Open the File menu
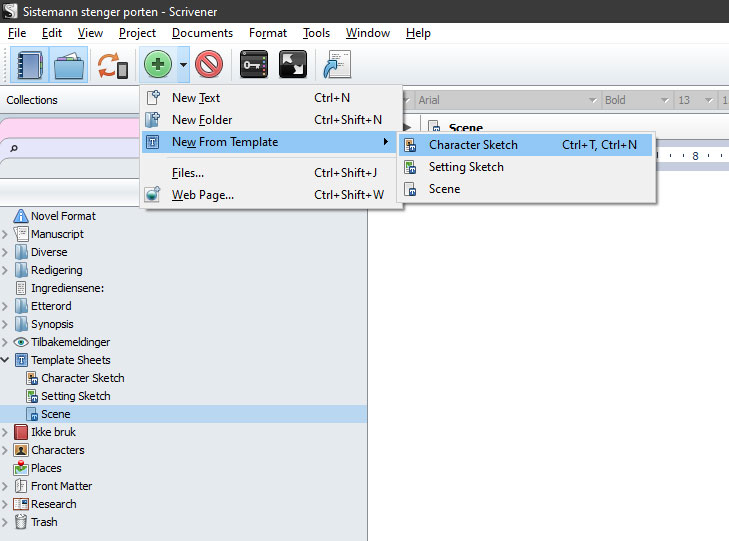Viewport: 729px width, 541px height. 17,33
